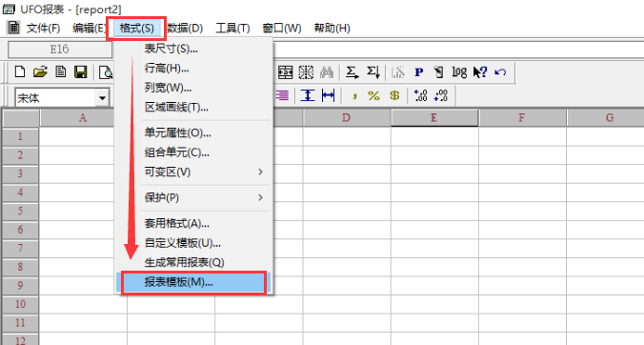Click the context help arrow-question icon

480,72
